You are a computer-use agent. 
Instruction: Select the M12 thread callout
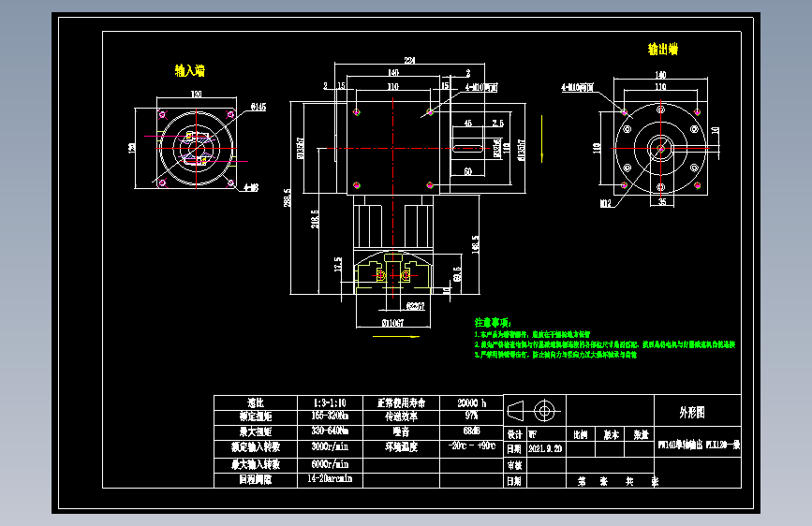pyautogui.click(x=605, y=203)
